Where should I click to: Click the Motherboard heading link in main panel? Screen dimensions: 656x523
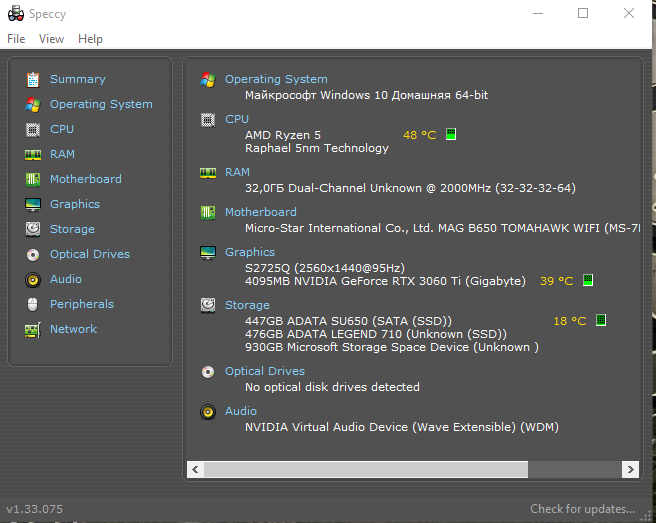261,212
